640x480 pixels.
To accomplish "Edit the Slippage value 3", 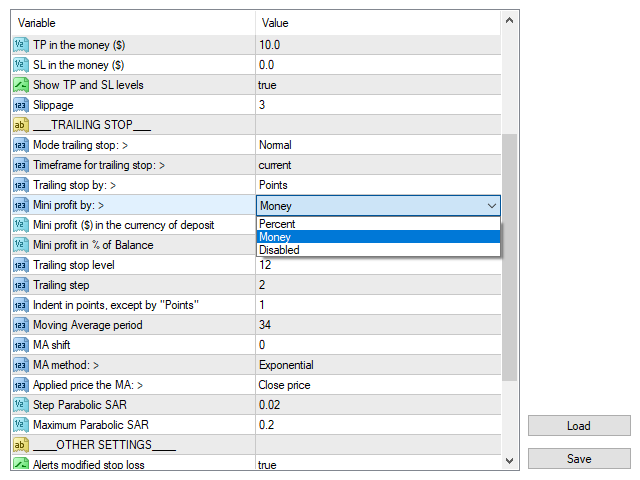I will pos(378,105).
